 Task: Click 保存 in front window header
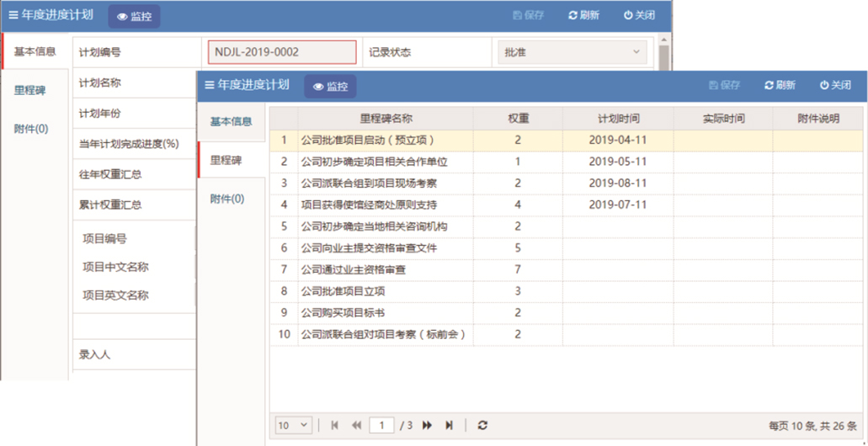pyautogui.click(x=724, y=85)
